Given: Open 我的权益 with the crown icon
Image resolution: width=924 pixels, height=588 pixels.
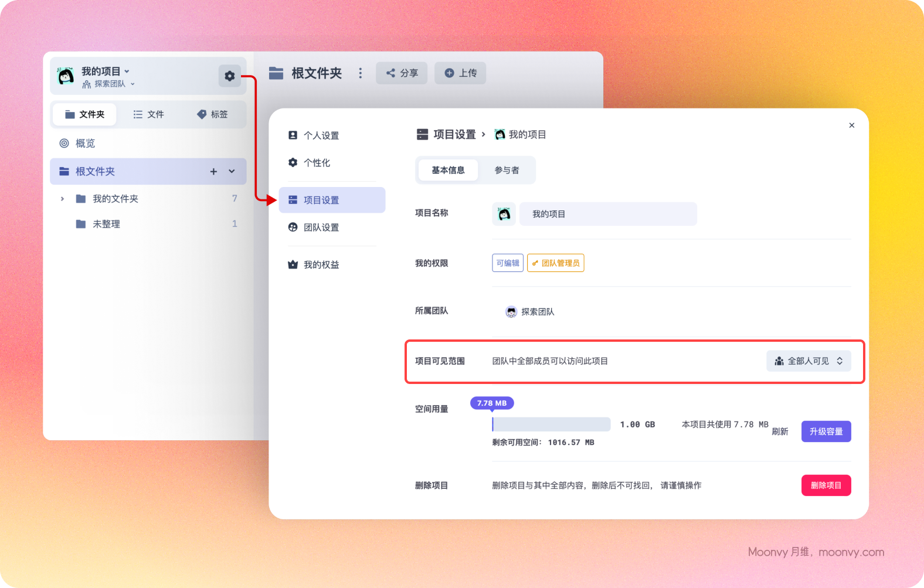Looking at the screenshot, I should tap(321, 265).
